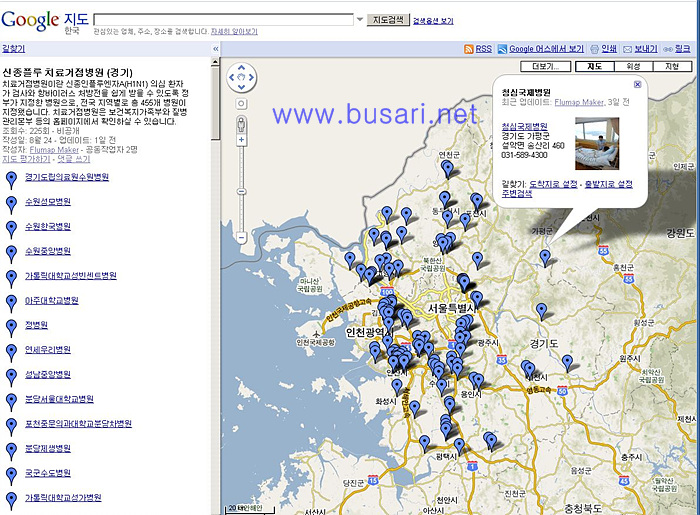Open the 더보기... map options dropdown

coord(546,66)
